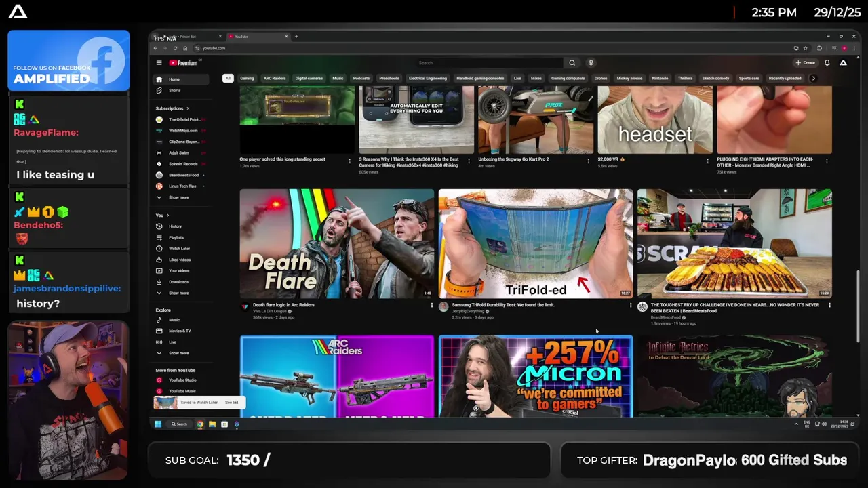This screenshot has height=488, width=868.
Task: Expand Show more under You section
Action: pyautogui.click(x=181, y=293)
